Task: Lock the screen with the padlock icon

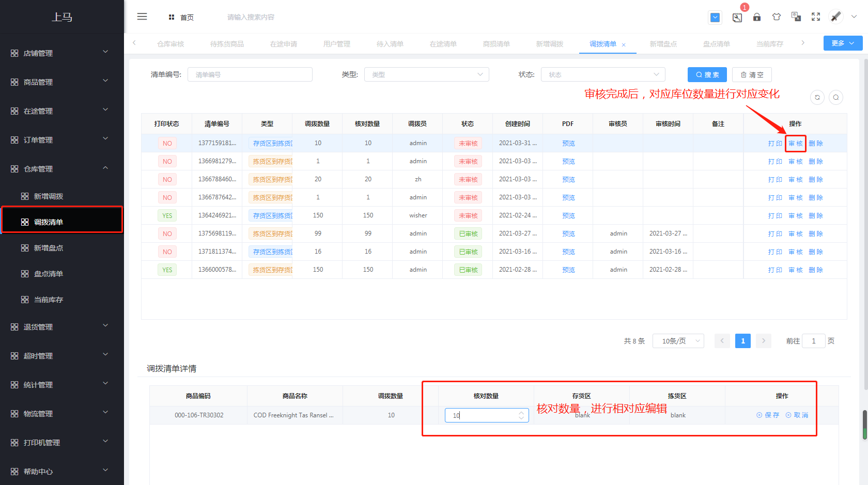Action: coord(757,17)
